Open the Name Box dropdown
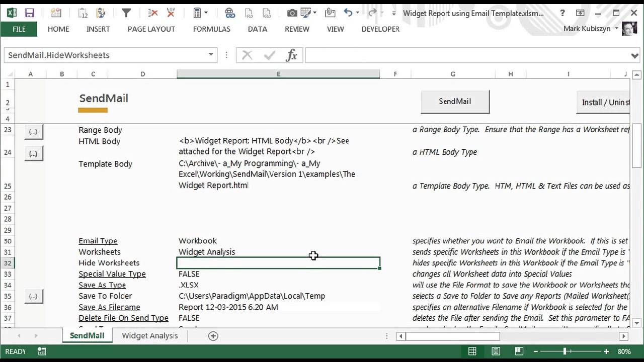644x362 pixels. click(211, 55)
